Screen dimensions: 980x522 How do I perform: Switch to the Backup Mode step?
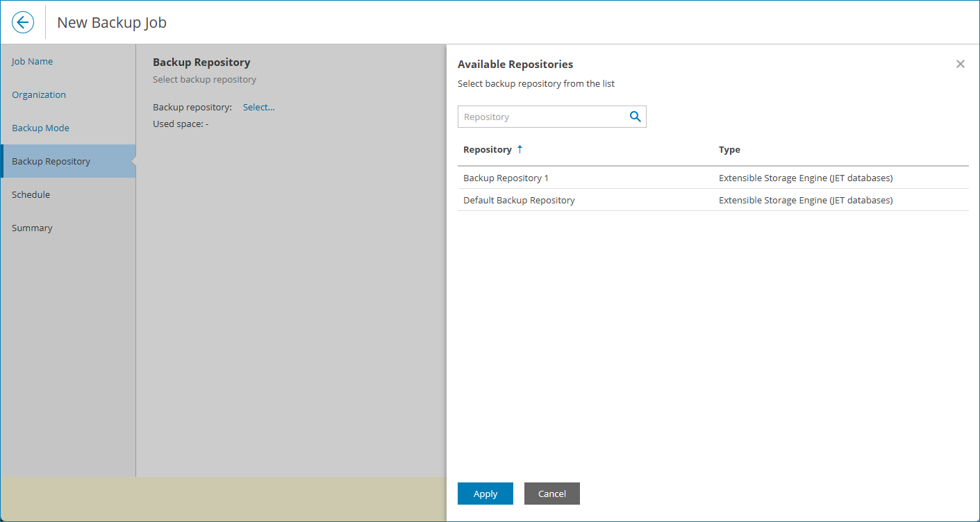[40, 128]
